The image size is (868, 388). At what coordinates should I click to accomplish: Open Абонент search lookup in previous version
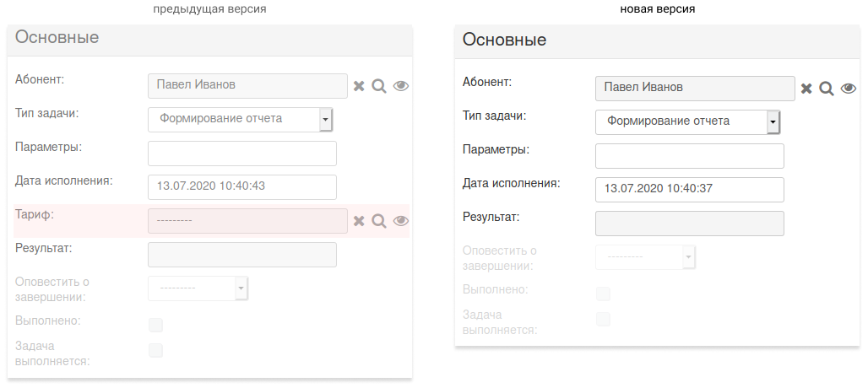pos(378,86)
